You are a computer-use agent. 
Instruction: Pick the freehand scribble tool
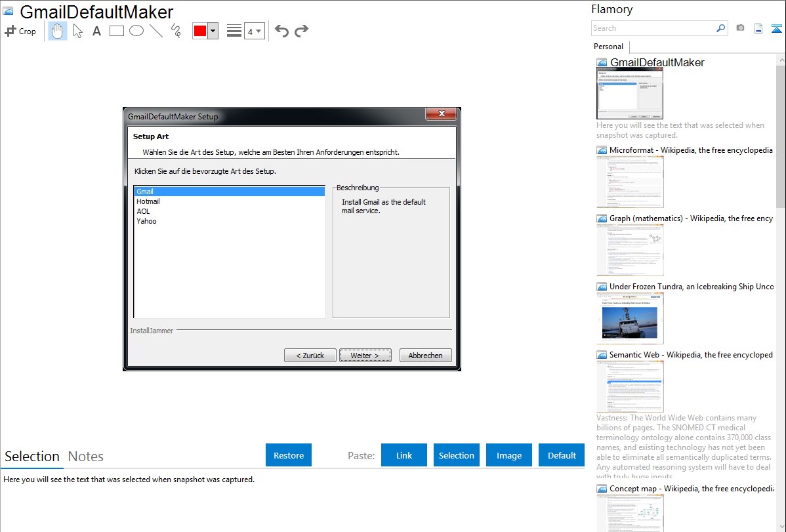[176, 31]
